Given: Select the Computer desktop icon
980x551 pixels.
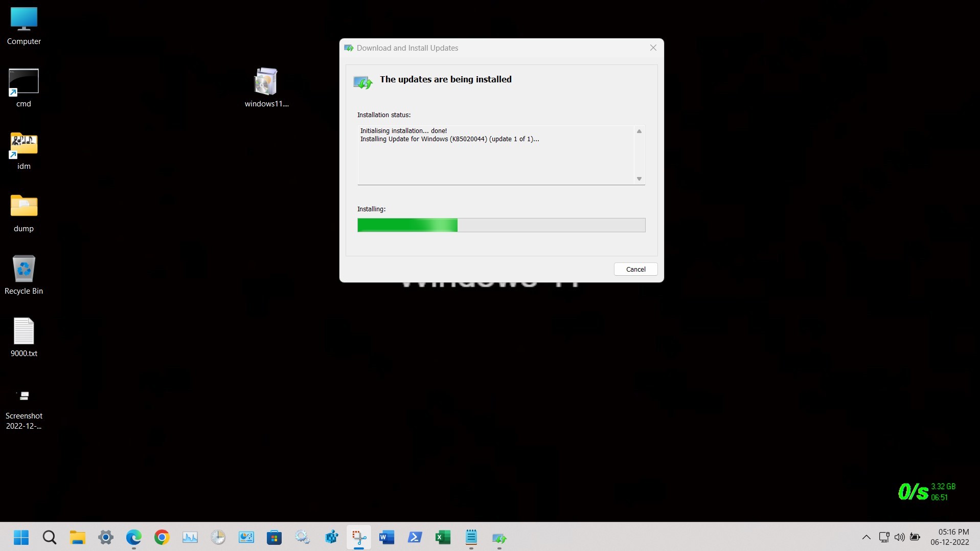Looking at the screenshot, I should coord(24,26).
